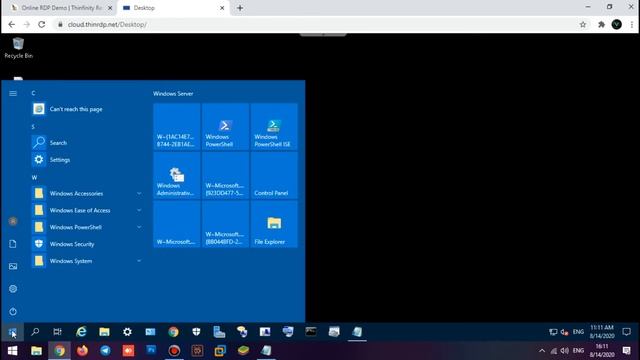Image resolution: width=640 pixels, height=360 pixels.
Task: Bookmark this page with the star icon
Action: point(583,24)
